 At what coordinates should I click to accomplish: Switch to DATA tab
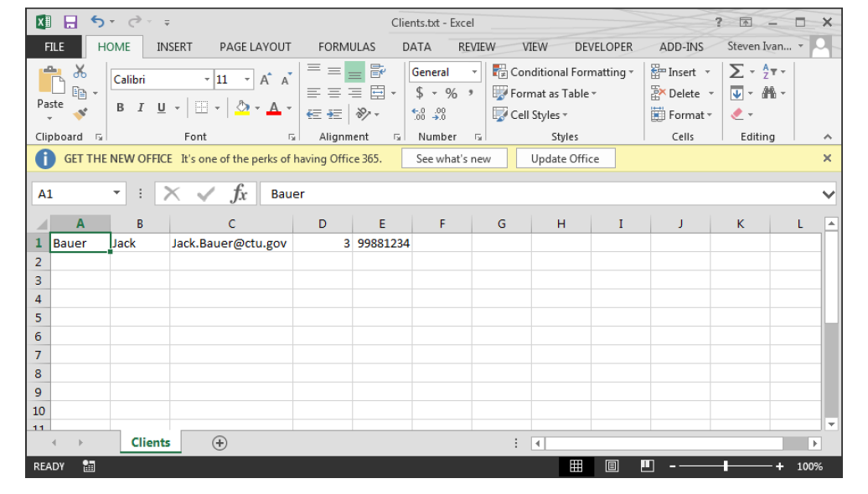pyautogui.click(x=416, y=47)
